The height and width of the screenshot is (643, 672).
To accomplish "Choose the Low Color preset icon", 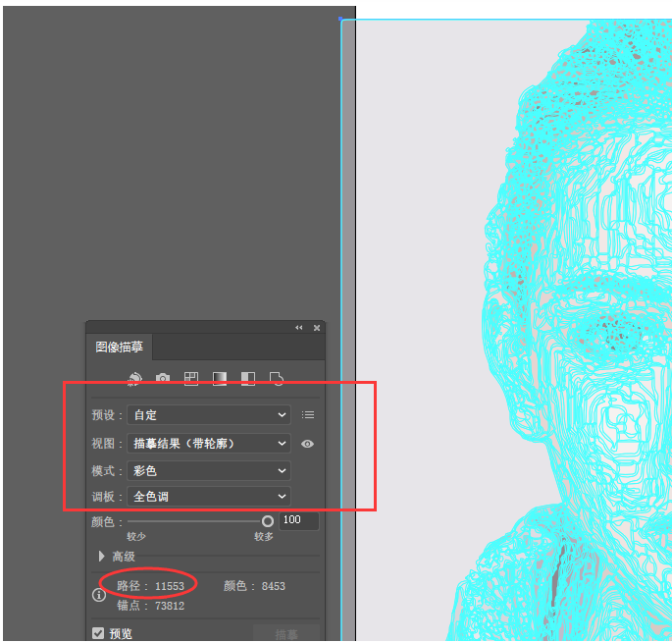I will (191, 378).
